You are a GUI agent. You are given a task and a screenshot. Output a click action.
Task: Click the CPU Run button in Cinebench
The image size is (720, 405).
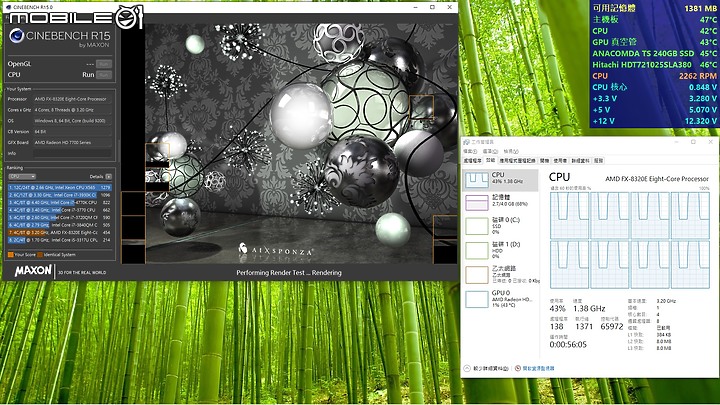(104, 74)
